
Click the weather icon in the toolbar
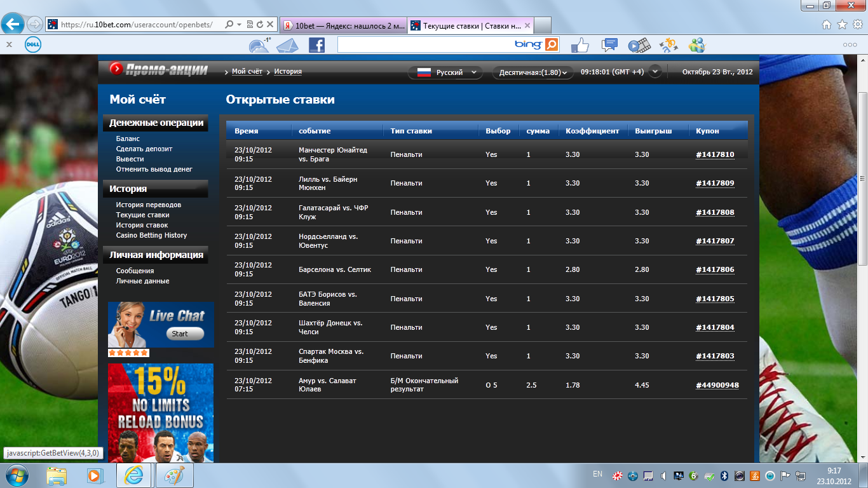[x=259, y=45]
